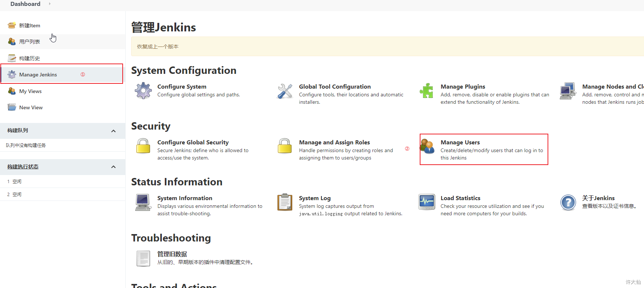The width and height of the screenshot is (644, 288).
Task: Open the Manage Nodes computer icon
Action: [x=568, y=91]
